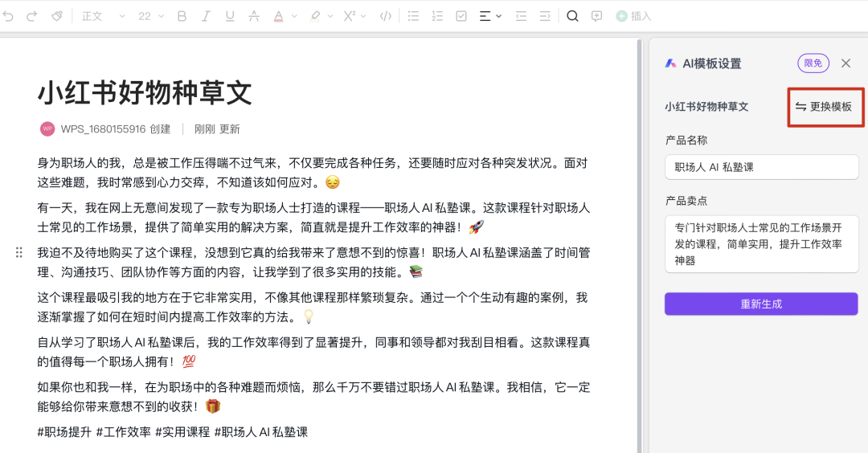
Task: Click 更换模板 to change template
Action: coord(825,107)
